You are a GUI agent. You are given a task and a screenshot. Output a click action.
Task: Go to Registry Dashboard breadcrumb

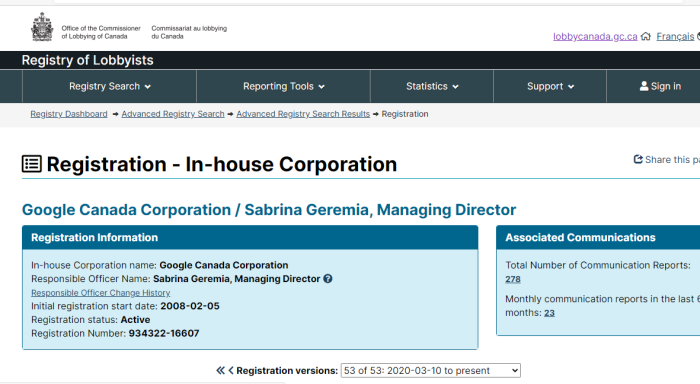click(69, 114)
